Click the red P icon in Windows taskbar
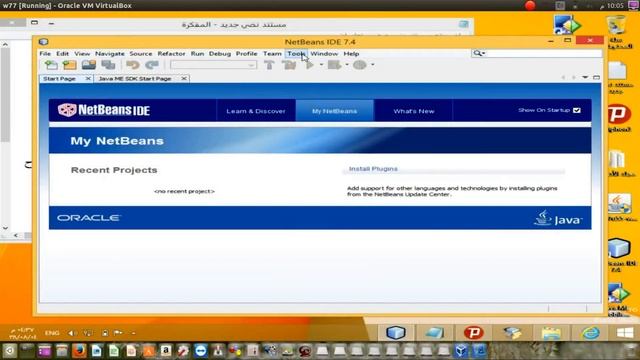 [473, 333]
